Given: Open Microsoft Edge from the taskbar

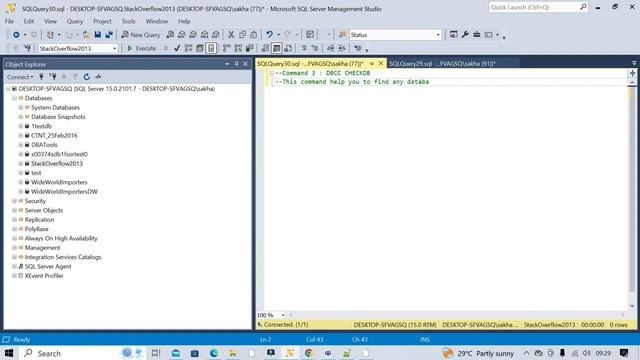Looking at the screenshot, I should click(x=213, y=353).
